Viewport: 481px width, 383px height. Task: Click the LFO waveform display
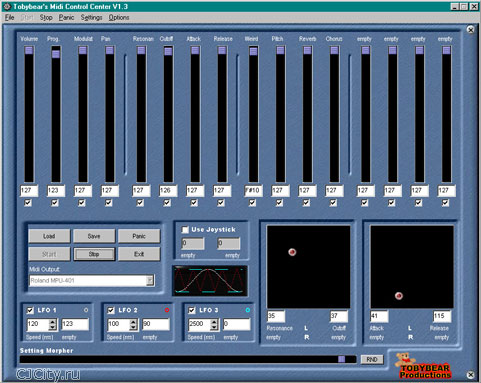click(210, 281)
